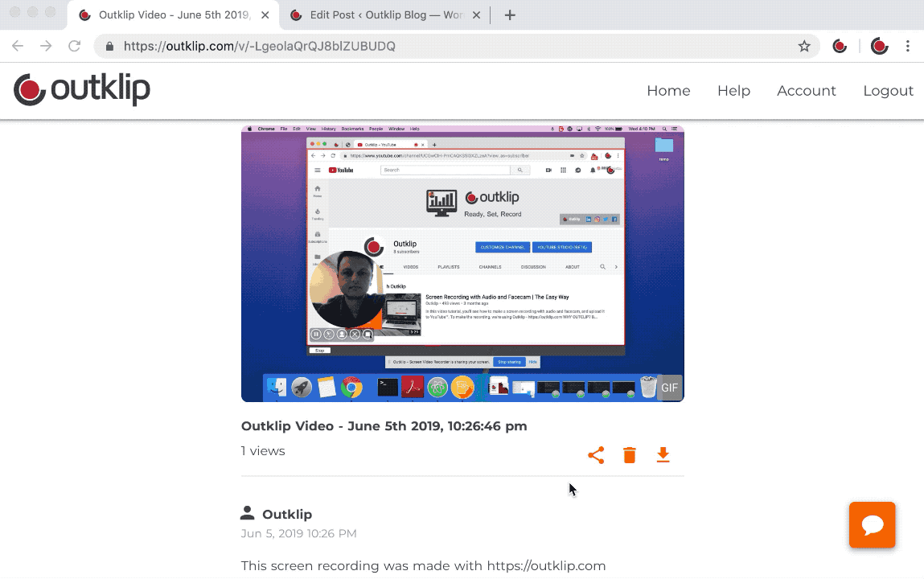Click the address bar URL
Image resolution: width=924 pixels, height=579 pixels.
(259, 47)
